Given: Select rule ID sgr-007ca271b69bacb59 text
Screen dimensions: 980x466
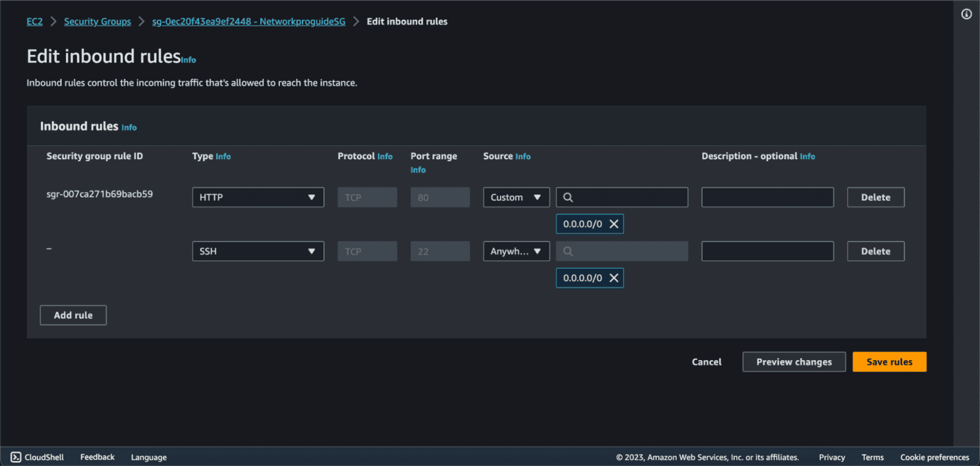Looking at the screenshot, I should coord(100,194).
